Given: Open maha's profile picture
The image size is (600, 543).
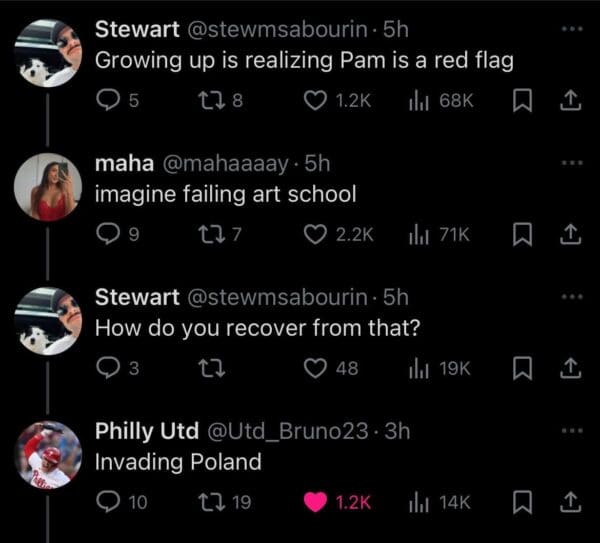Looking at the screenshot, I should [x=48, y=187].
